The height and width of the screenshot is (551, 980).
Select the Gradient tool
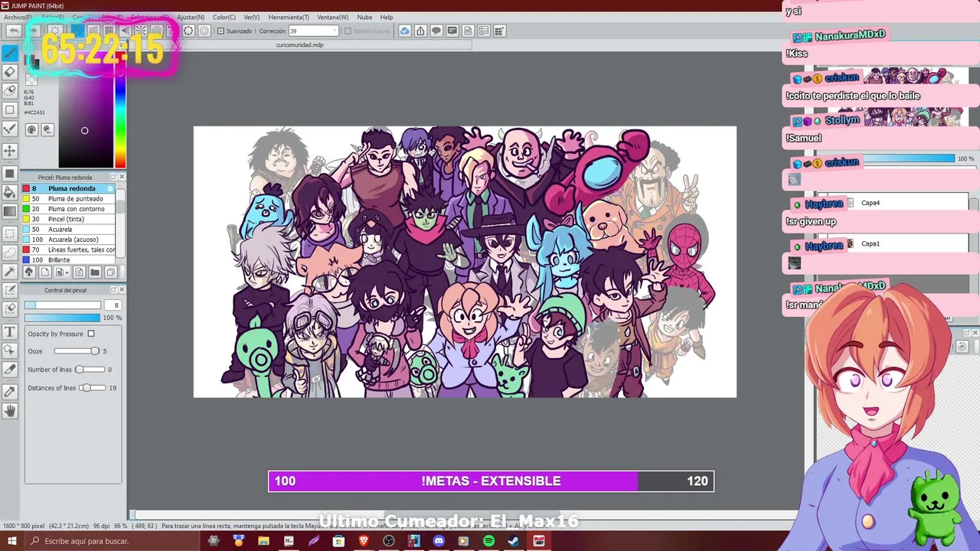point(10,212)
